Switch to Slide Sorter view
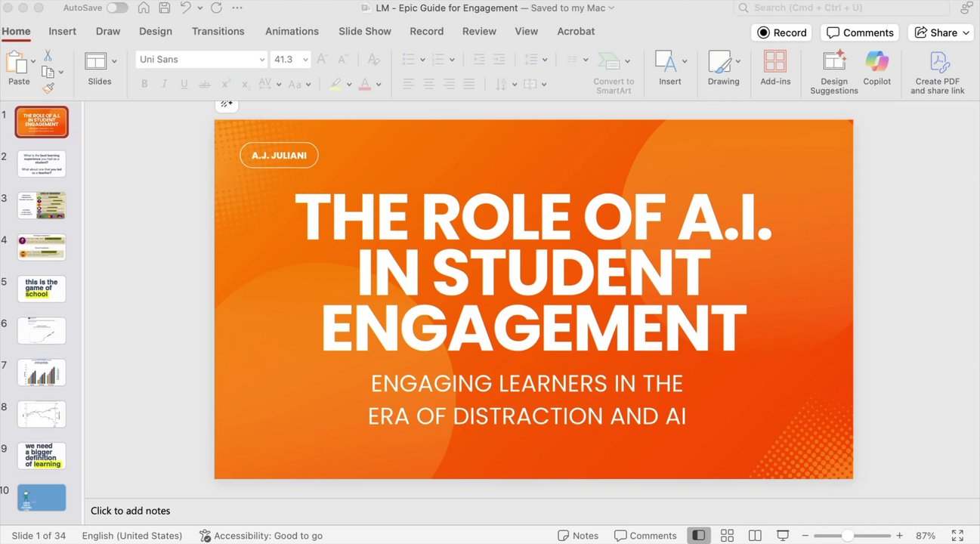980x544 pixels. 727,536
